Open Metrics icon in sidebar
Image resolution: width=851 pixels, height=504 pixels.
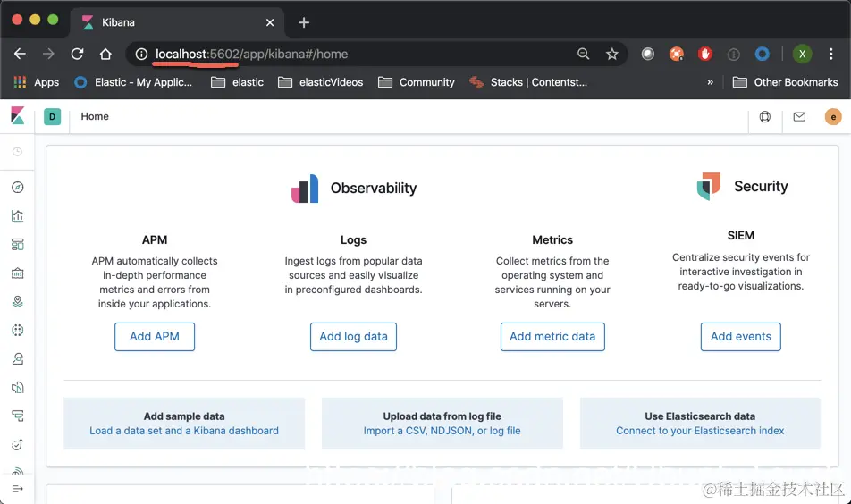pos(17,358)
